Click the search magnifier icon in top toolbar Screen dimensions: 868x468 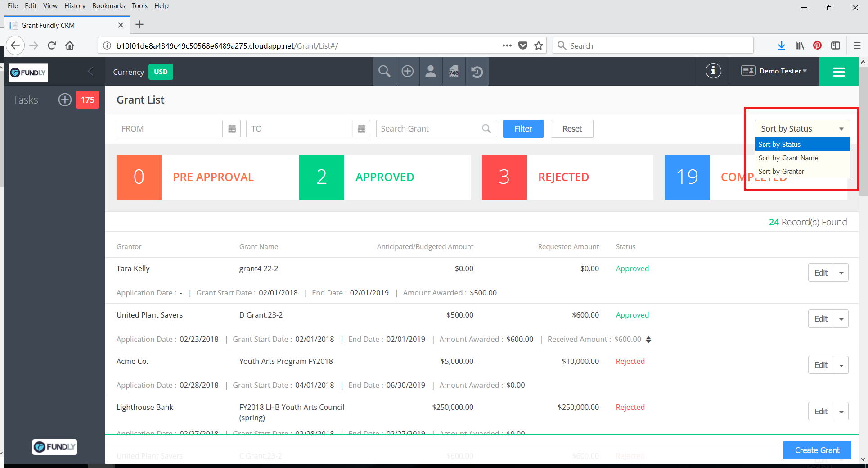(x=384, y=72)
